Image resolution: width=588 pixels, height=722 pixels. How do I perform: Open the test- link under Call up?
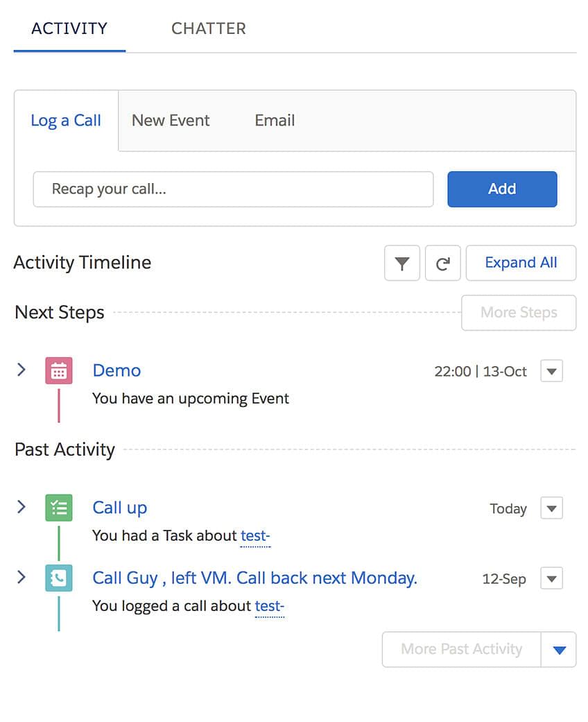[x=255, y=536]
